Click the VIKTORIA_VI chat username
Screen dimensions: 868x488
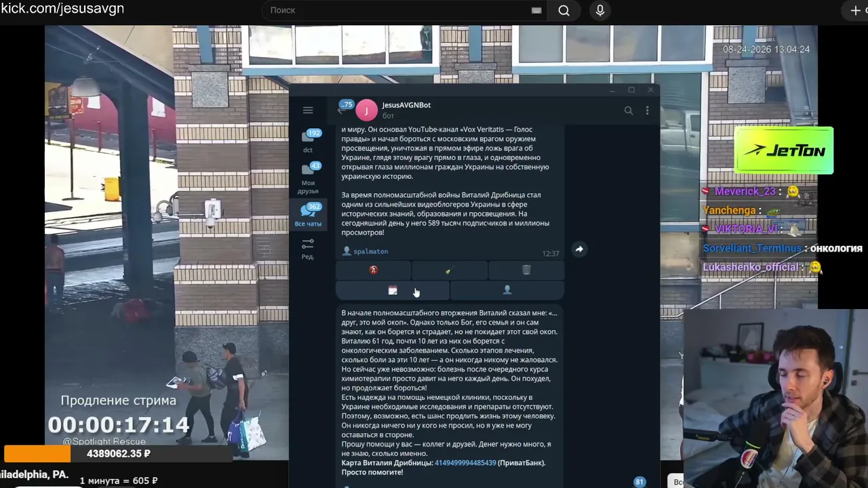[x=746, y=229]
